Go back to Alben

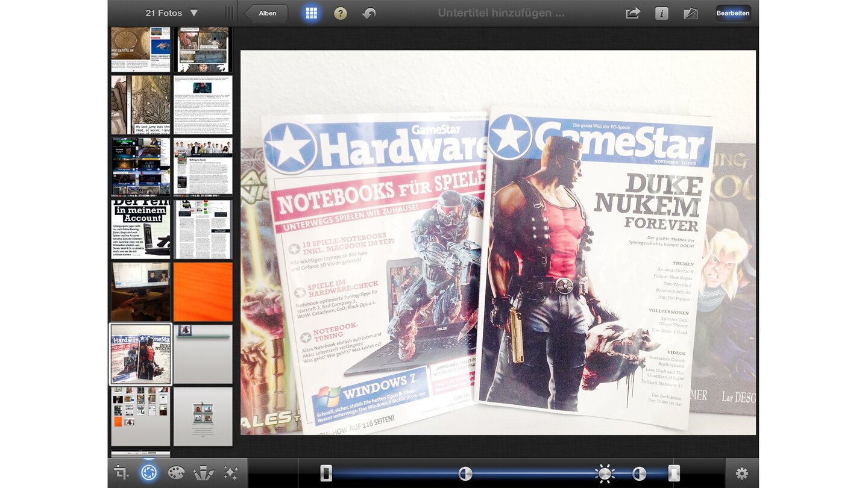(266, 13)
